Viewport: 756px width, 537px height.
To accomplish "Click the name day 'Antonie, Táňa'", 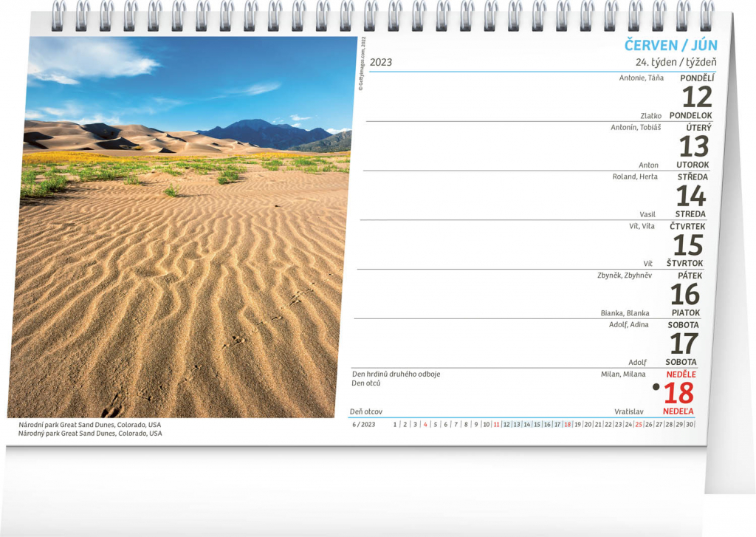I will pyautogui.click(x=642, y=78).
